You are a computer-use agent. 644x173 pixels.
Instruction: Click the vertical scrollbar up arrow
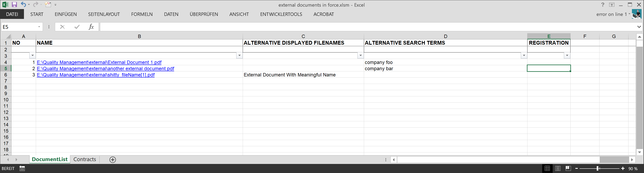(x=640, y=36)
